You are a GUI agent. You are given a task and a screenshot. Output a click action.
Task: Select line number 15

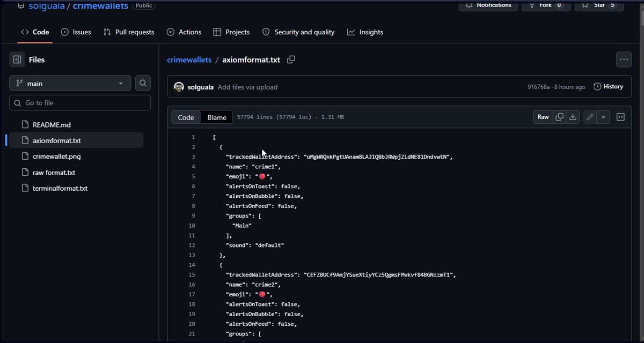pos(192,275)
